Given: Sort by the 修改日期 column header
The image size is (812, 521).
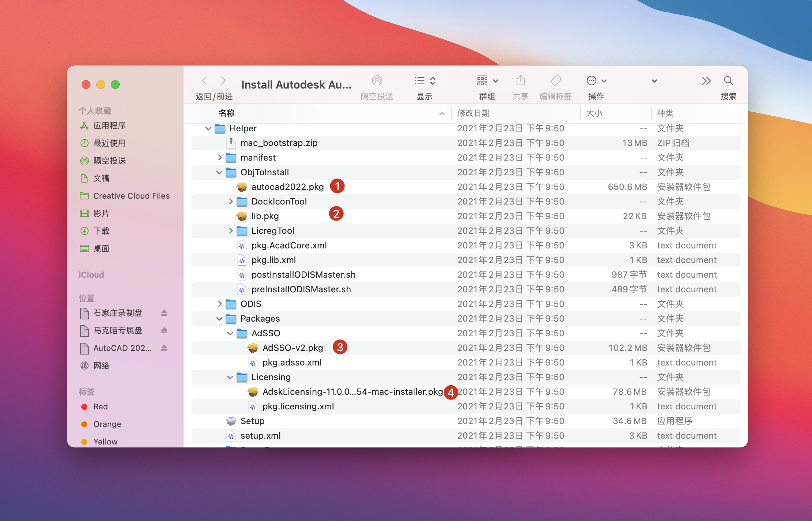Looking at the screenshot, I should pos(473,113).
